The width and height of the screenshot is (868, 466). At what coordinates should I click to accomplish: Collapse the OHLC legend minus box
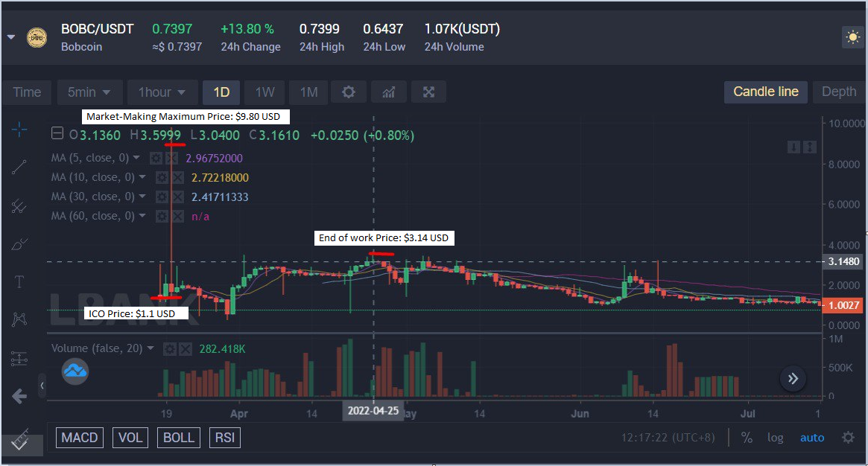(57, 135)
